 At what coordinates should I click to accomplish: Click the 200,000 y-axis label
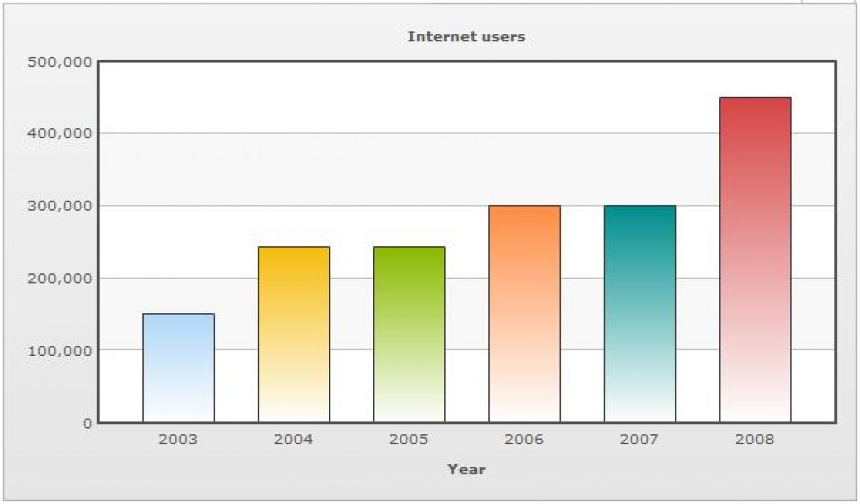tap(60, 278)
